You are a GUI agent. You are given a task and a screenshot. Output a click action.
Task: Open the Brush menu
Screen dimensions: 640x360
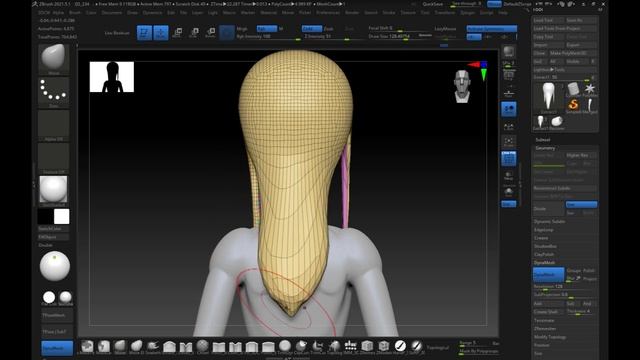click(x=75, y=13)
